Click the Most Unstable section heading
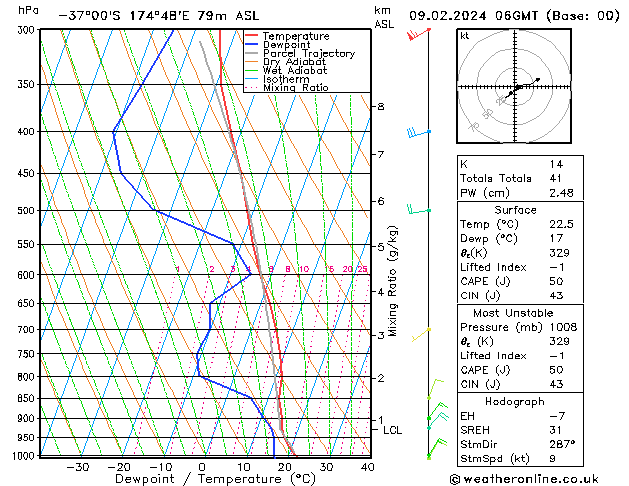Image resolution: width=629 pixels, height=486 pixels. click(513, 313)
